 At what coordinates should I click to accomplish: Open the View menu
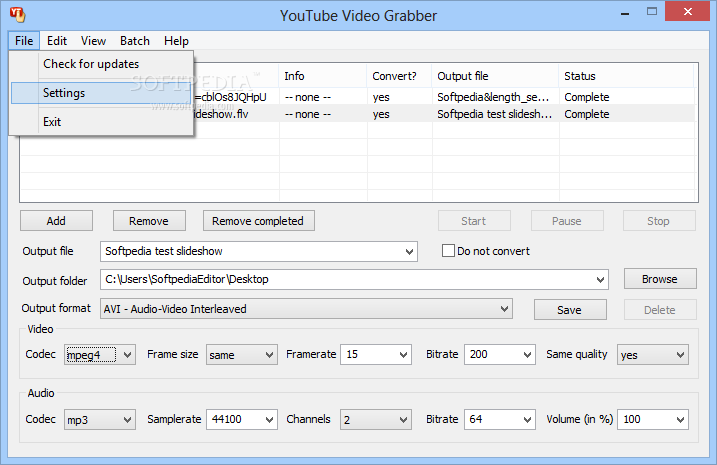[x=93, y=41]
